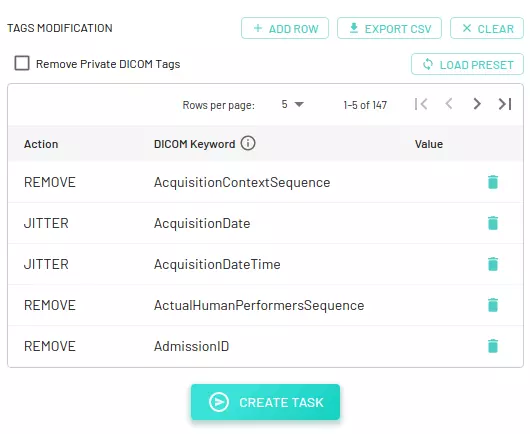Delete the AcquisitionDate row
530x434 pixels.
click(x=493, y=223)
